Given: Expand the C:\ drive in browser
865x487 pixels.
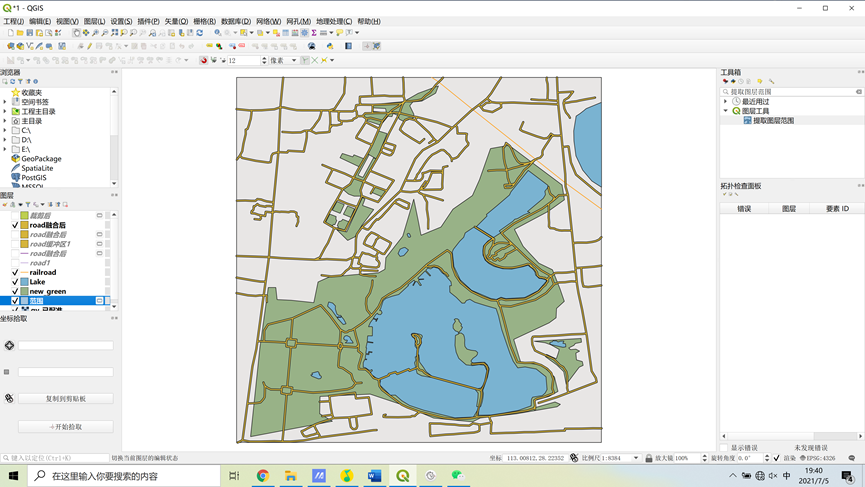Looking at the screenshot, I should 5,131.
